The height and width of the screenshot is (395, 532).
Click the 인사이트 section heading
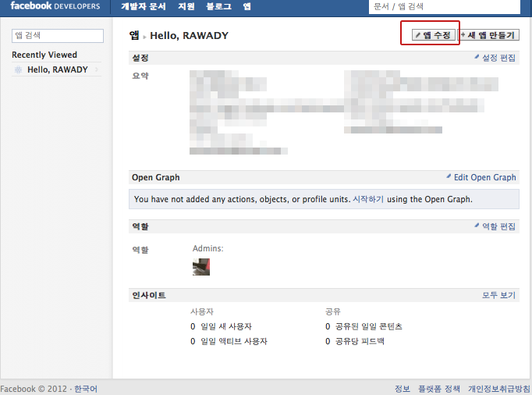point(149,295)
